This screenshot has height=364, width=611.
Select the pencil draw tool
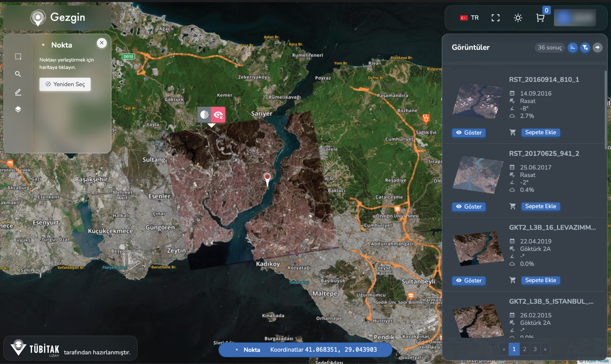pos(18,92)
